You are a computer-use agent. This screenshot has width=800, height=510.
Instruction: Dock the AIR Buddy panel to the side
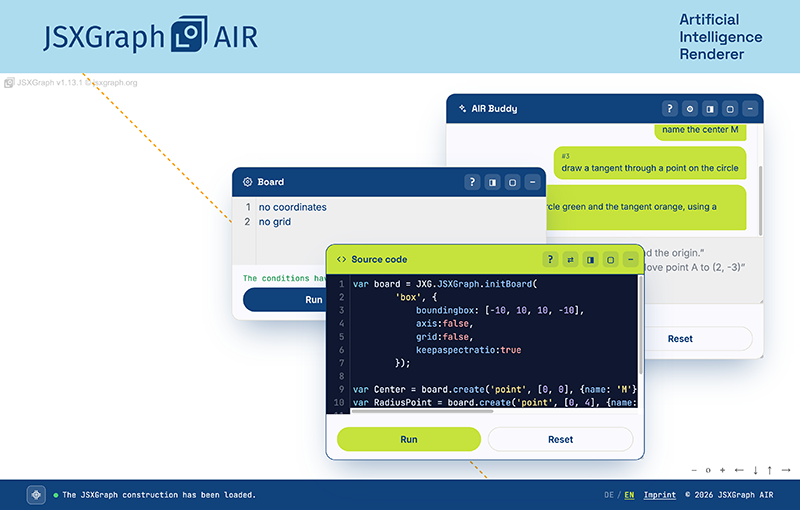pyautogui.click(x=710, y=109)
